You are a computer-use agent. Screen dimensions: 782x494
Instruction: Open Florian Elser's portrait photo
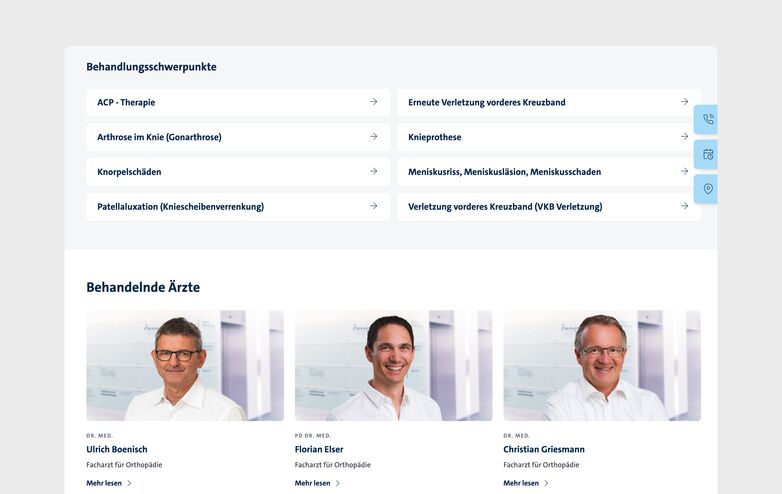tap(393, 365)
